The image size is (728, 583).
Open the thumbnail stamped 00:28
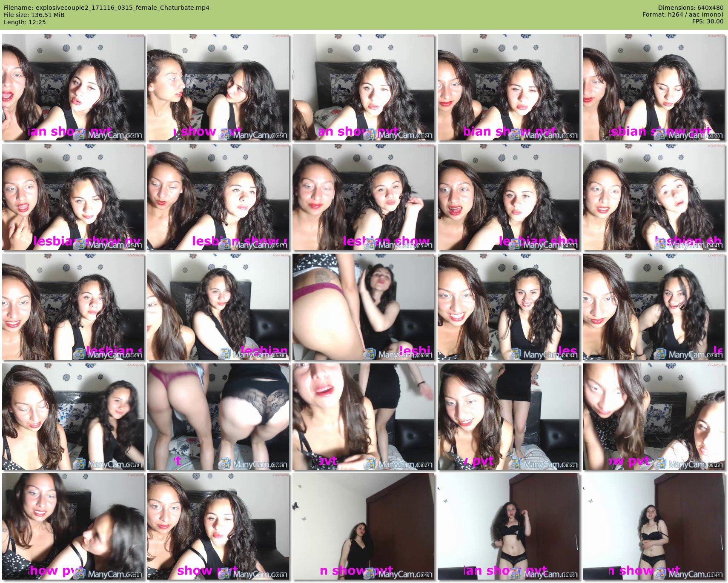pos(73,87)
